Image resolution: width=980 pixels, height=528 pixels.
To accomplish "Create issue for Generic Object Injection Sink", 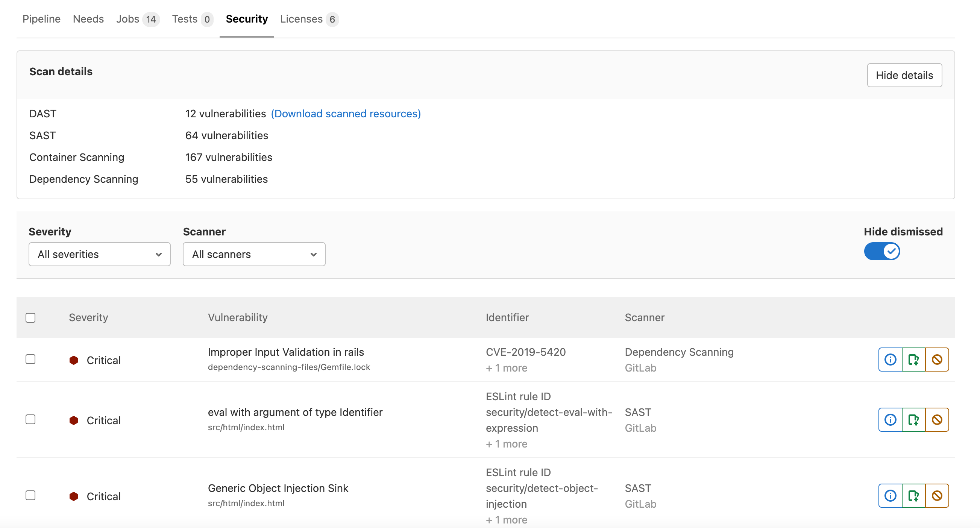I will pos(914,495).
